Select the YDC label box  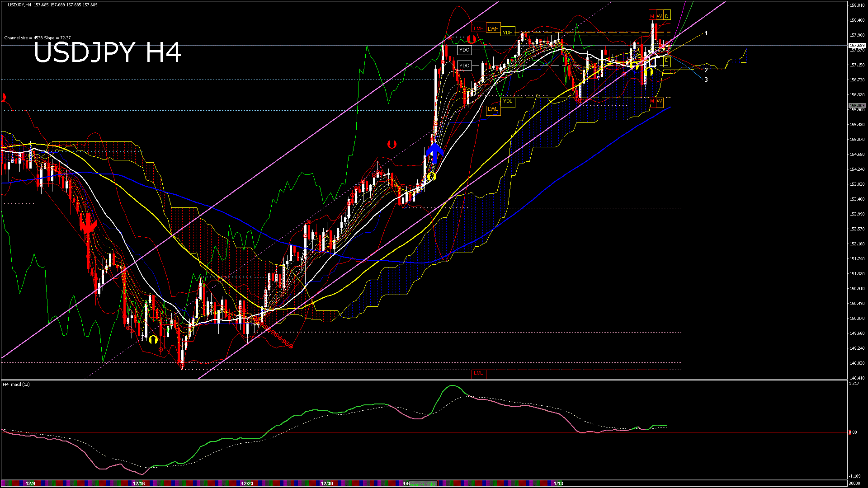464,50
